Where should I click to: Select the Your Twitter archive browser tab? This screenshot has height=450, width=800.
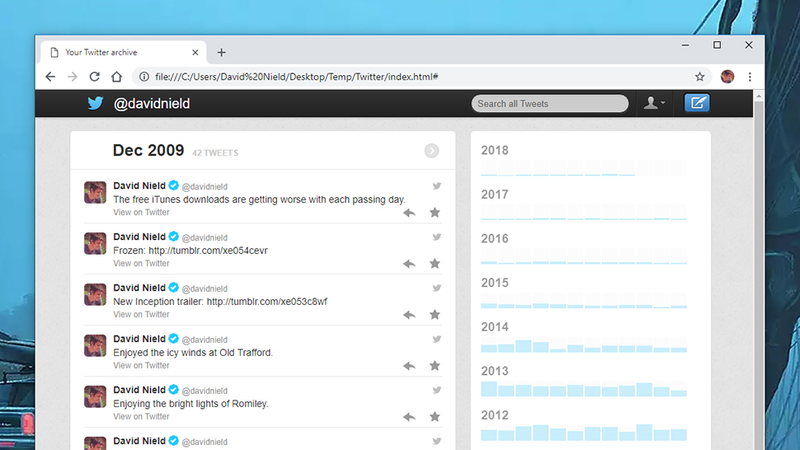(123, 53)
